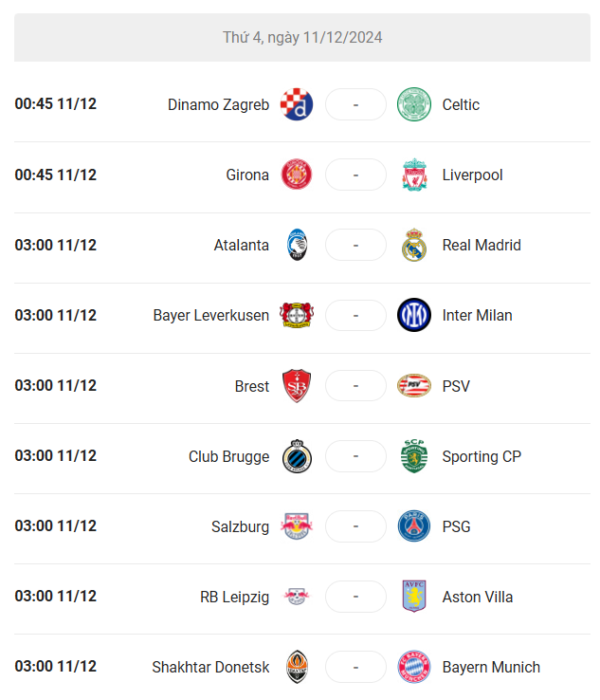
Task: Click the Salzburg team name link
Action: coord(240,526)
